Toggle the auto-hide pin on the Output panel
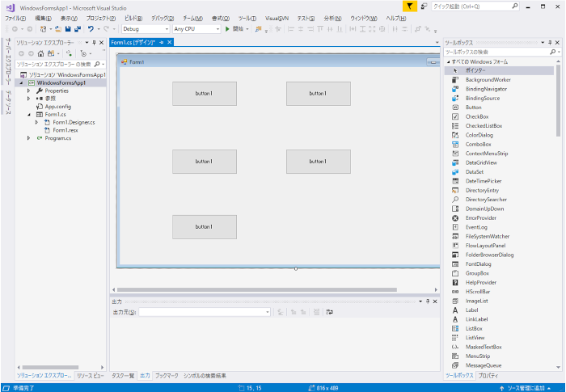This screenshot has width=566, height=392. point(428,301)
